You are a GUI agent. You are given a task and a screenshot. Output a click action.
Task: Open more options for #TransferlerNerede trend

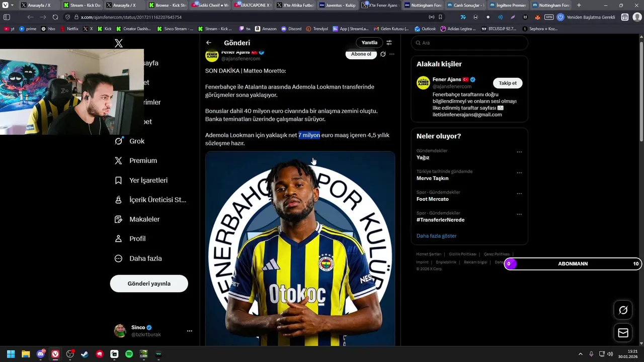click(519, 214)
